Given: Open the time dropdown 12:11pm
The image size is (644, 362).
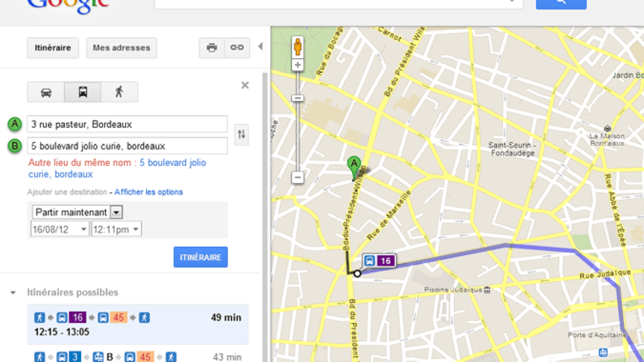Looking at the screenshot, I should 116,230.
